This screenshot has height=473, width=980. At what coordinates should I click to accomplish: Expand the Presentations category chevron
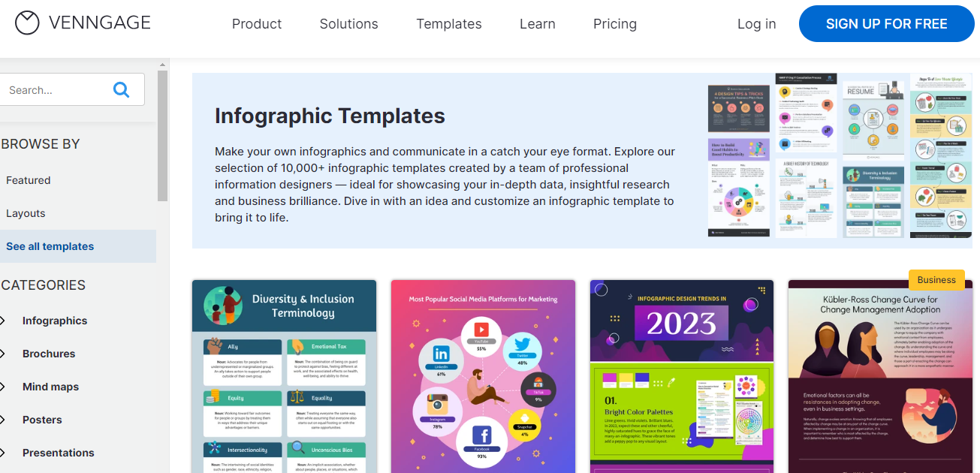(3, 453)
